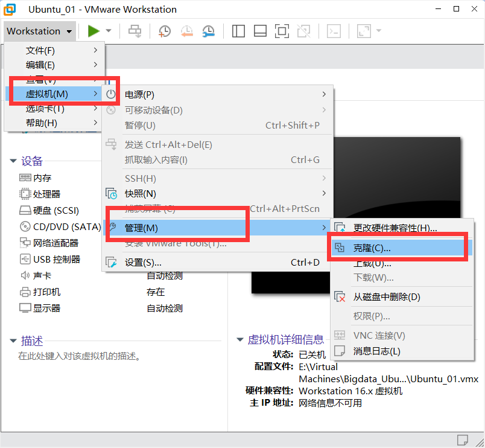Open the 编辑(E) submenu
The image size is (485, 448).
[x=55, y=65]
